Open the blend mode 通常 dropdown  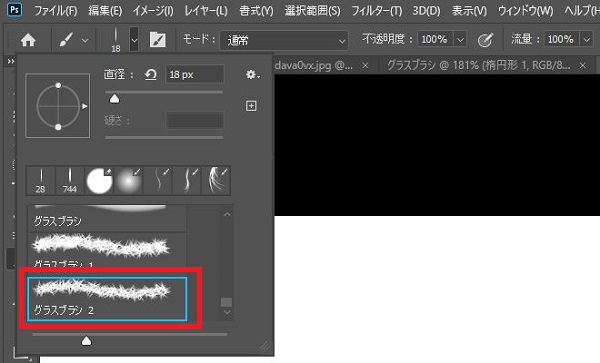click(x=284, y=40)
